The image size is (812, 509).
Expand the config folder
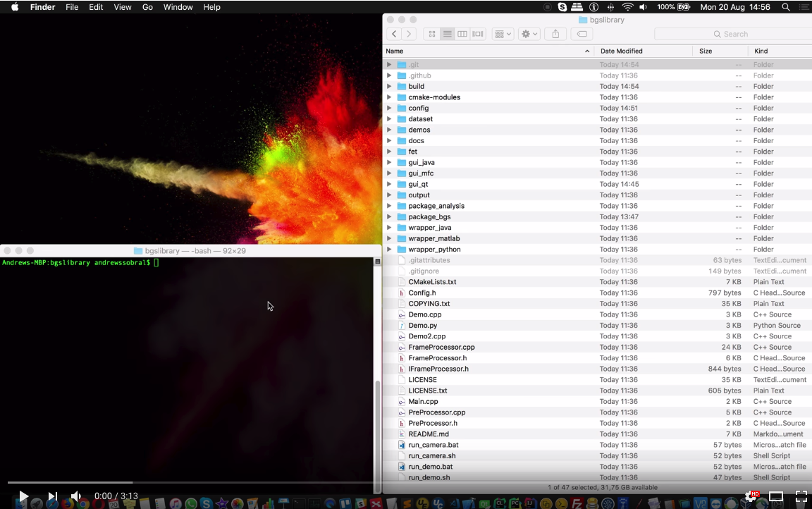[389, 109]
